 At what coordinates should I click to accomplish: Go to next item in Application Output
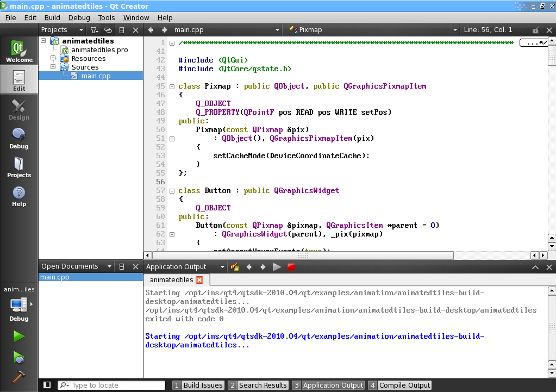(x=263, y=267)
